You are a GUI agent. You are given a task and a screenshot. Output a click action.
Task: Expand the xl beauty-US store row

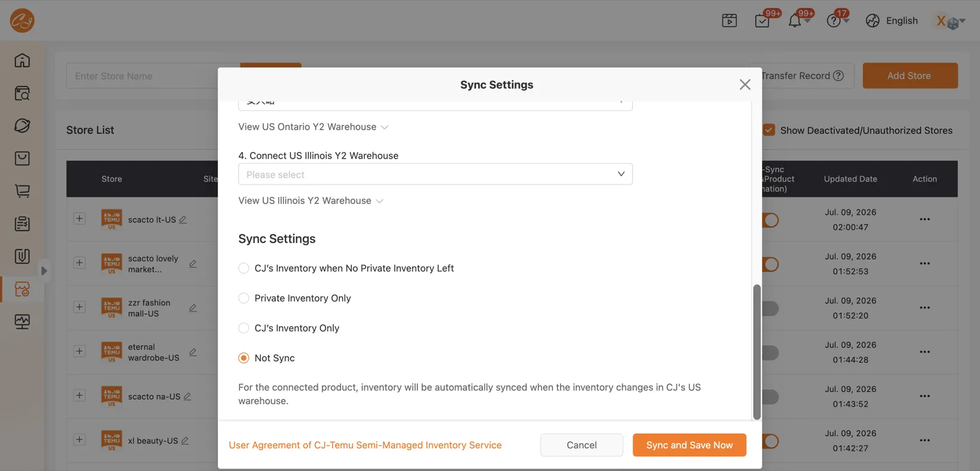point(80,439)
